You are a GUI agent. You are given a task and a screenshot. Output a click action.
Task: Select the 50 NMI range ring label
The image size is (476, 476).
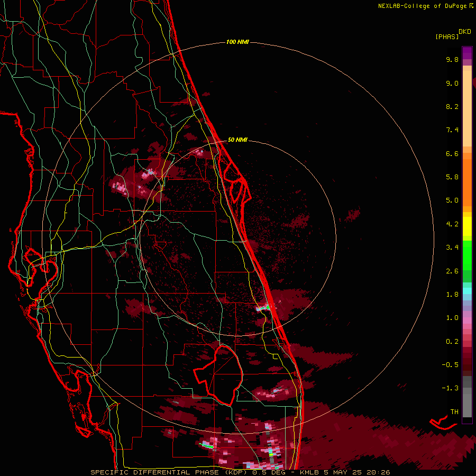pos(237,140)
